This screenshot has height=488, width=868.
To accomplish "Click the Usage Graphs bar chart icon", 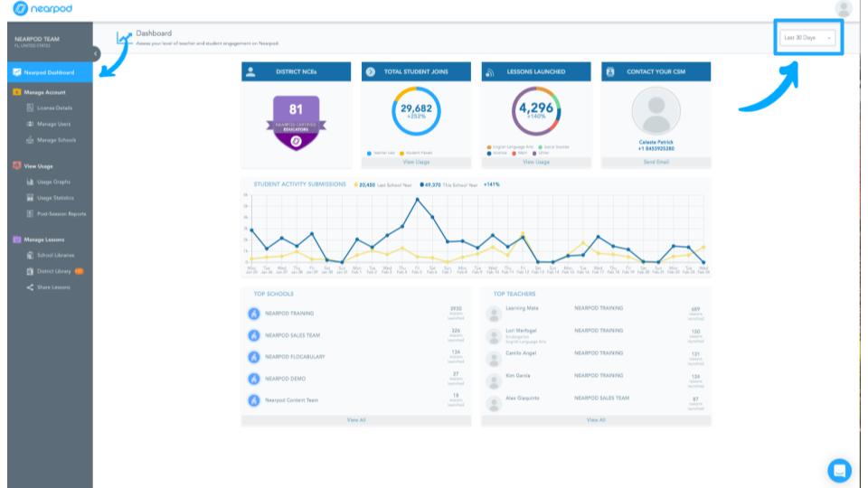I will 31,182.
